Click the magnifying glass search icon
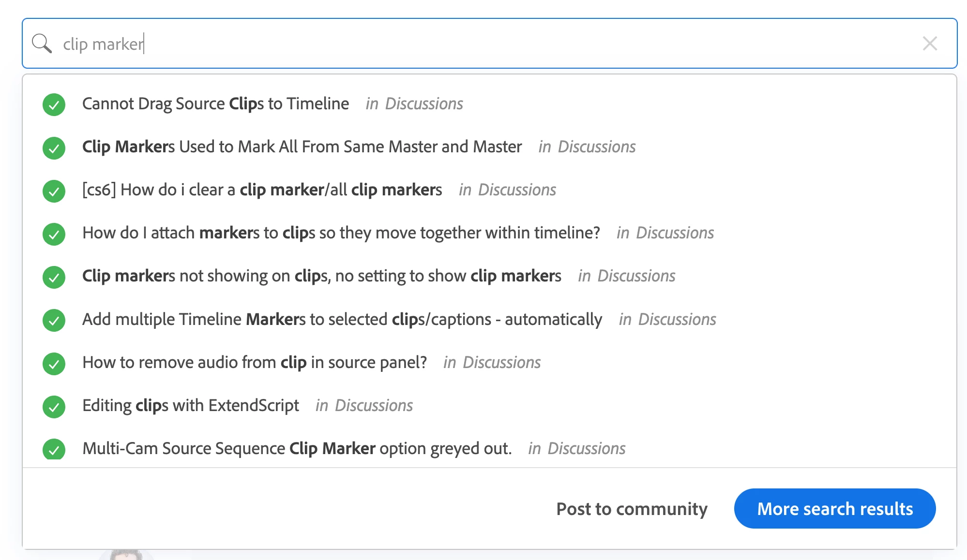 pos(42,44)
